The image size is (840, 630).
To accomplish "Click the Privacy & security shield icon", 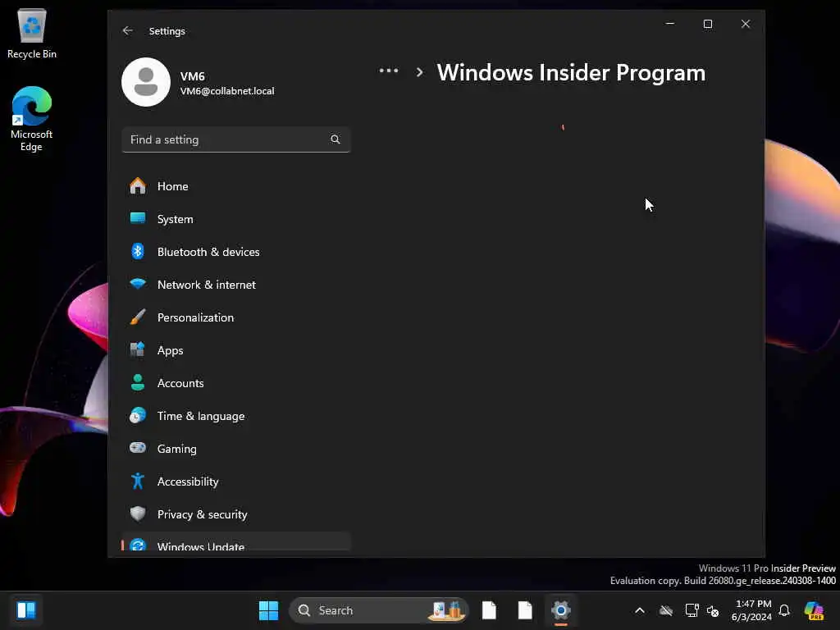I will click(x=138, y=514).
